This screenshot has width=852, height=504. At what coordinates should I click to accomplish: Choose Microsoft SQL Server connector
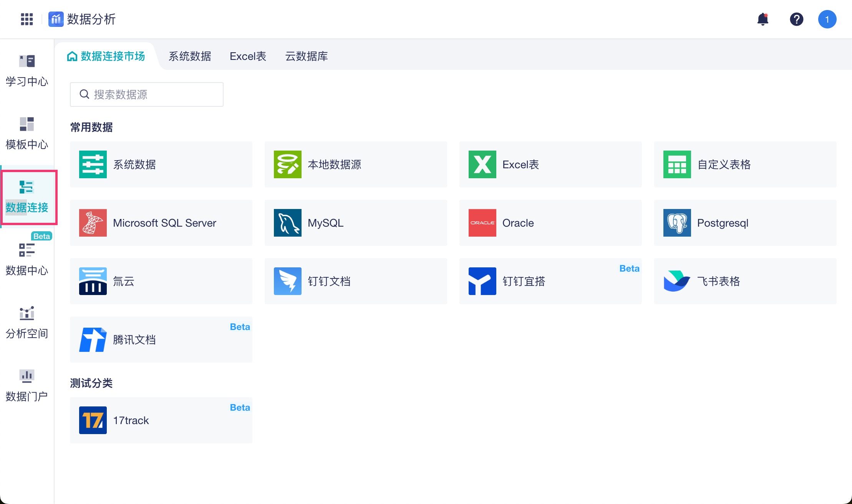click(x=161, y=223)
